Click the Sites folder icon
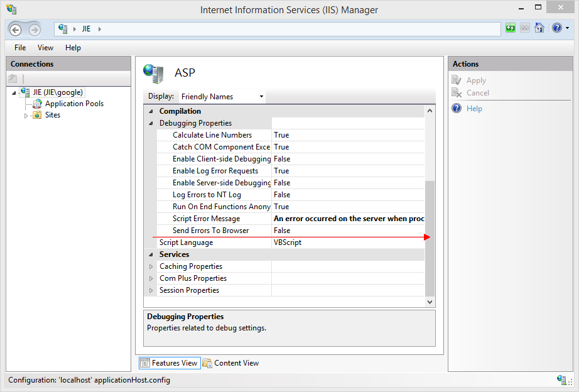 37,116
